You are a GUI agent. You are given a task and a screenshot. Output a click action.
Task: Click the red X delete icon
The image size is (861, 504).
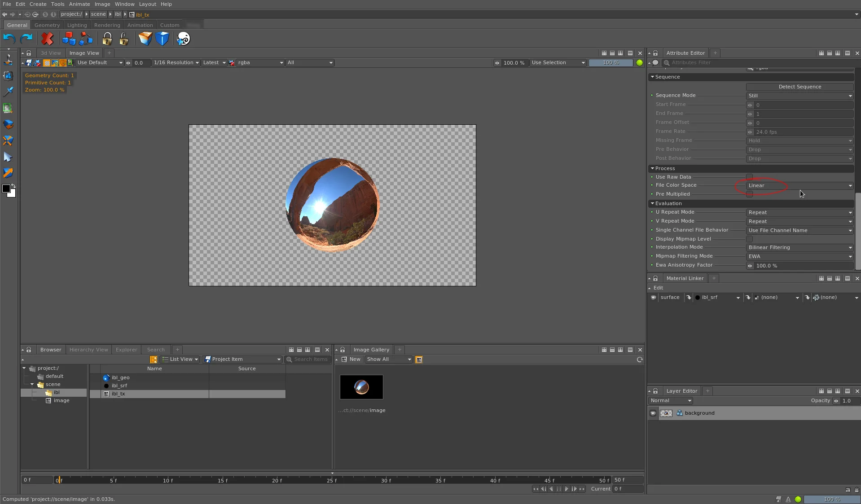click(47, 39)
